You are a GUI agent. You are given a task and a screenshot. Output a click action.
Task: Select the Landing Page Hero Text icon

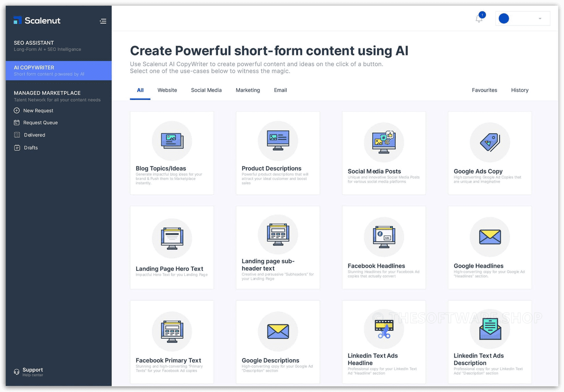point(172,238)
